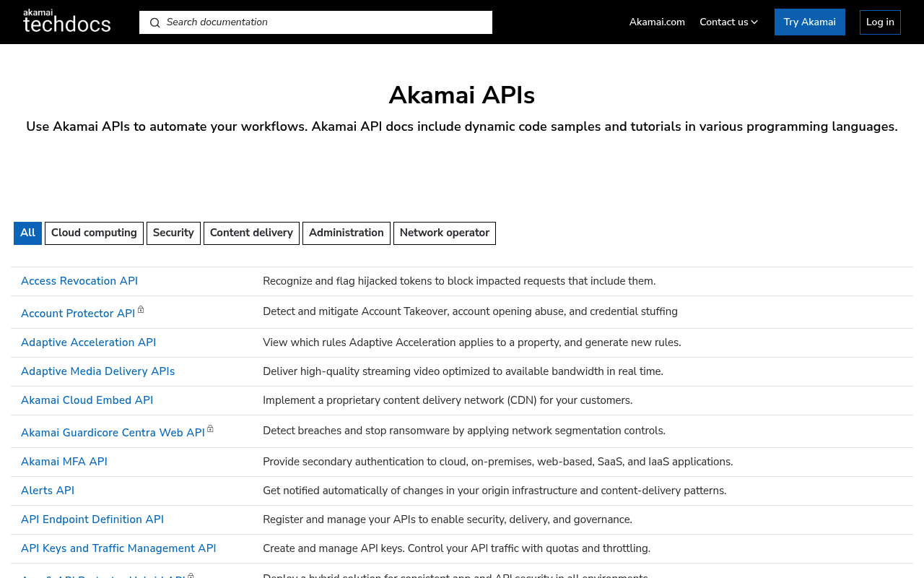Click description 'Register and manage your APIs'
Screen dimensions: 924x578
pos(448,519)
